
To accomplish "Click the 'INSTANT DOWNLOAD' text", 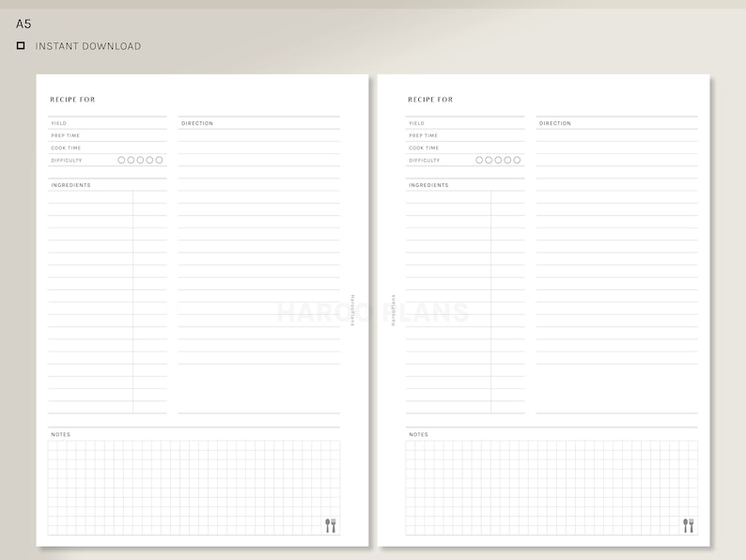I will pyautogui.click(x=88, y=46).
